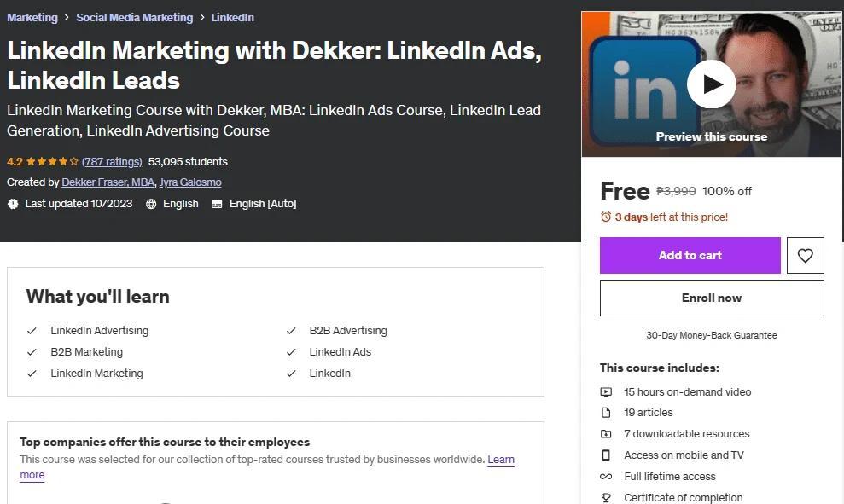Click the on-demand video icon
This screenshot has width=844, height=504.
pyautogui.click(x=606, y=392)
